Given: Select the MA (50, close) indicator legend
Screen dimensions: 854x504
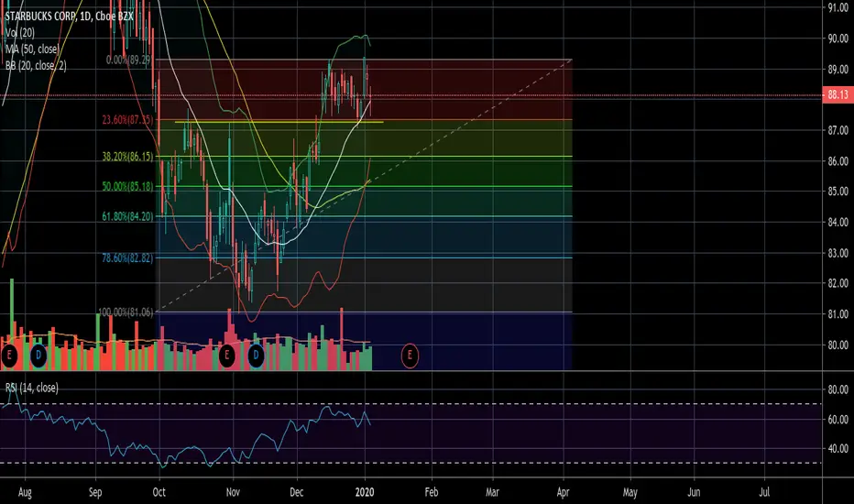Looking at the screenshot, I should click(32, 49).
